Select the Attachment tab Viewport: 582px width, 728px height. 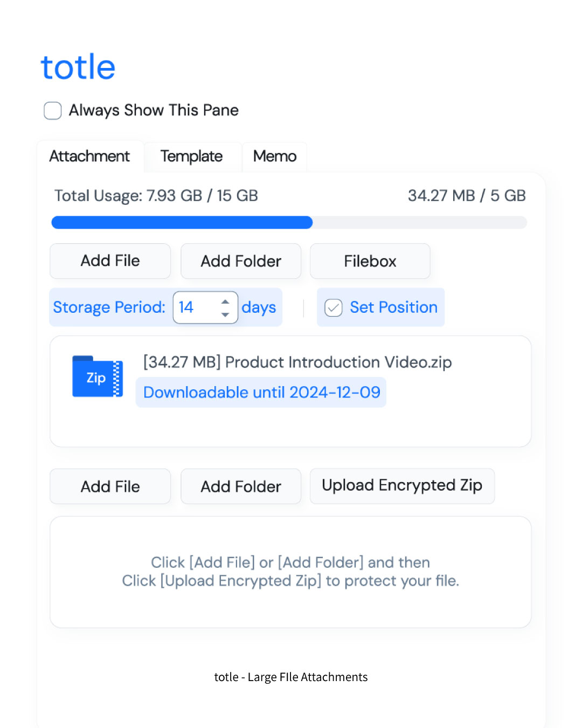(89, 156)
